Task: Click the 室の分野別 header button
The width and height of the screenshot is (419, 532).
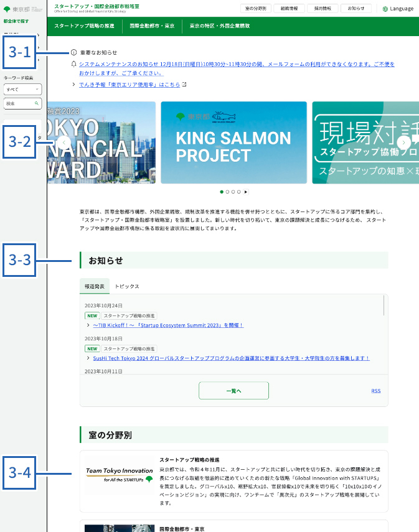Action: click(256, 9)
